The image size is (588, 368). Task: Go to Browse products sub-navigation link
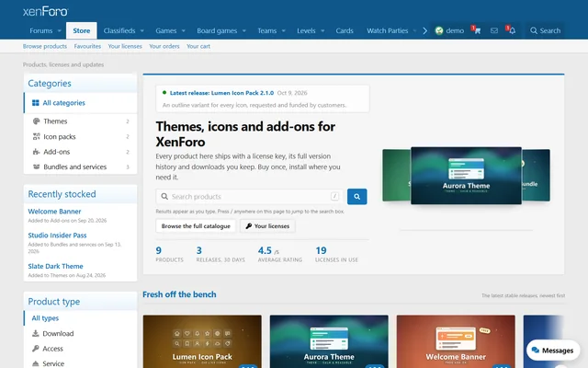coord(45,46)
